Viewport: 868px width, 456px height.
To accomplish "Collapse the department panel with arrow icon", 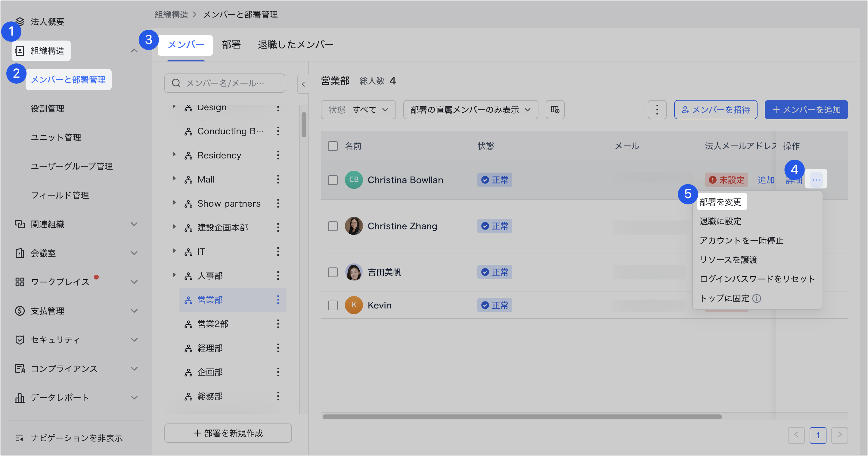I will click(303, 84).
